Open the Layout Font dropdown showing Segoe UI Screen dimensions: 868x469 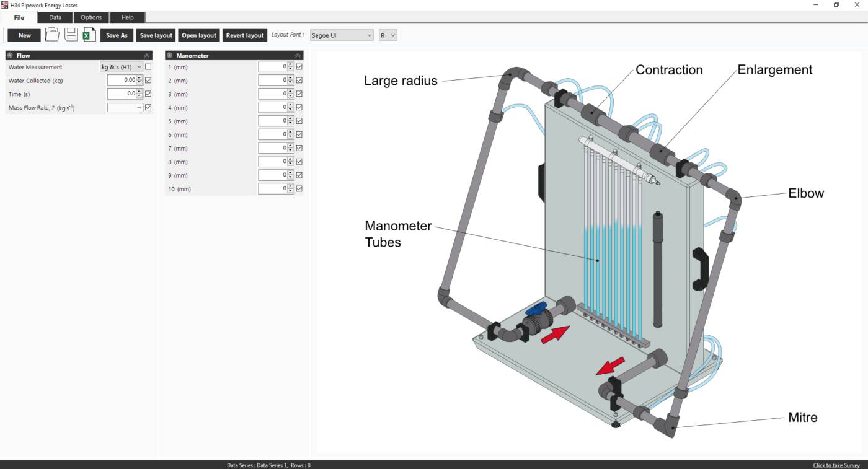coord(341,35)
